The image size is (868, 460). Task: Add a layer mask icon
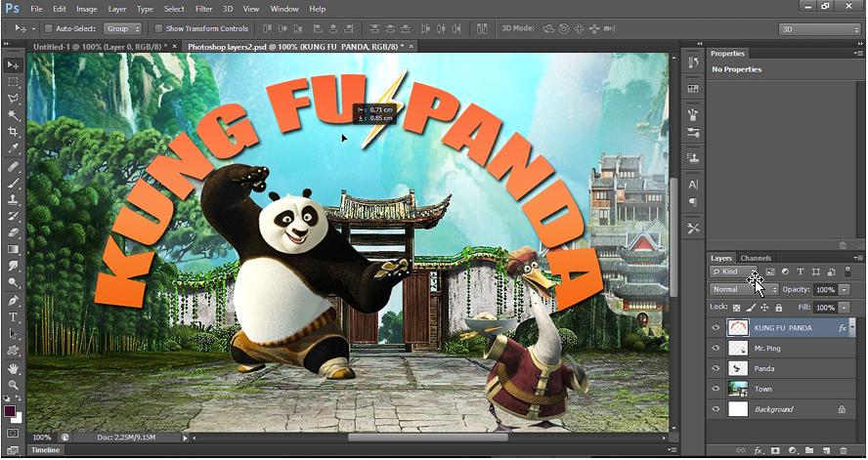pos(775,450)
